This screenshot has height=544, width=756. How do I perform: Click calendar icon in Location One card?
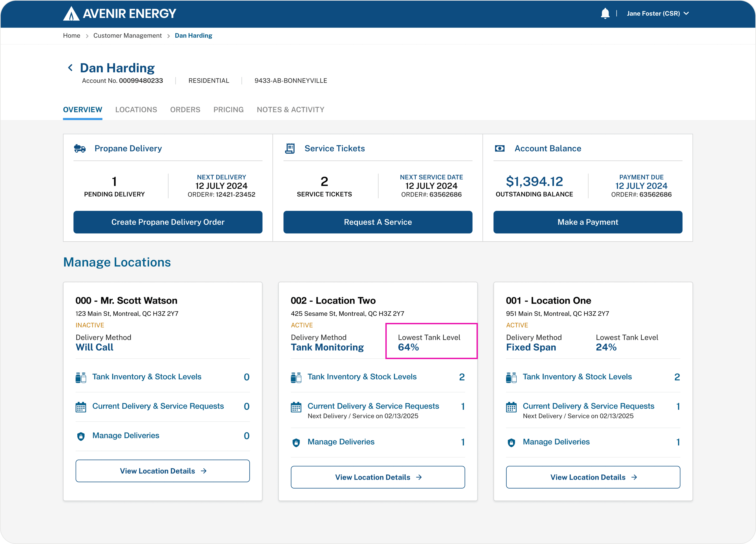click(x=511, y=407)
